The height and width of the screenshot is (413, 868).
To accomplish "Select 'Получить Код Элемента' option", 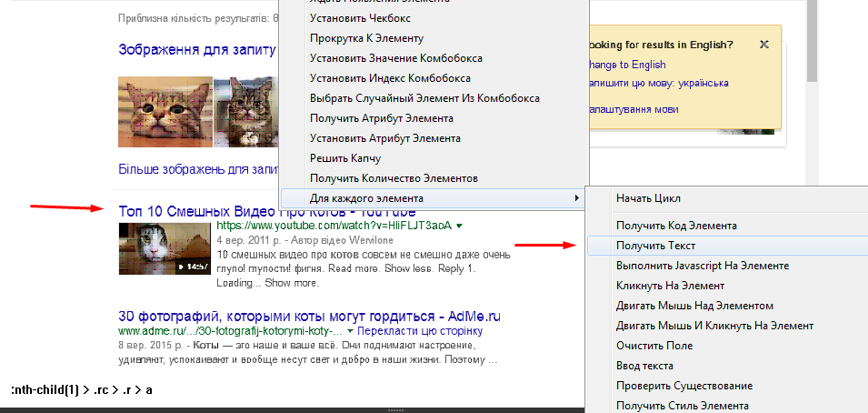I will 676,225.
